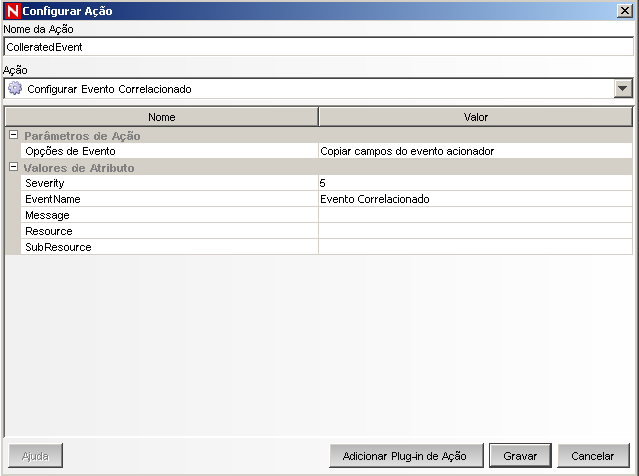Edit the Copiar campos do evento acionador value
639x476 pixels.
pyautogui.click(x=475, y=151)
